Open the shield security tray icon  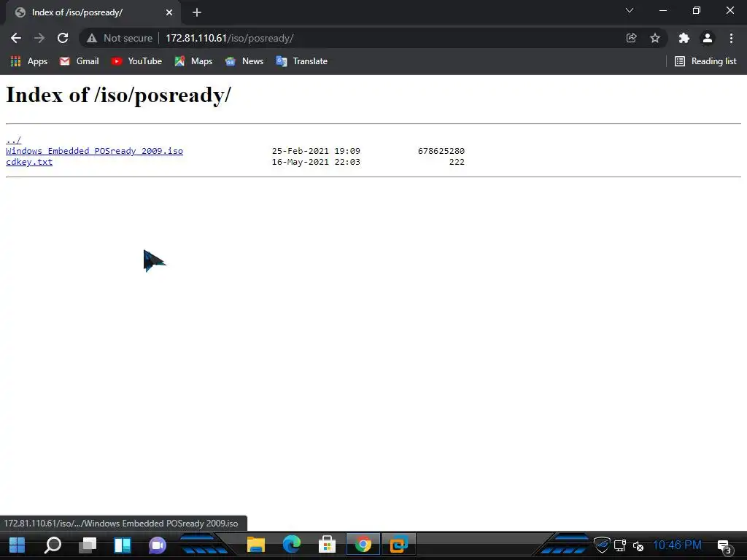[602, 545]
